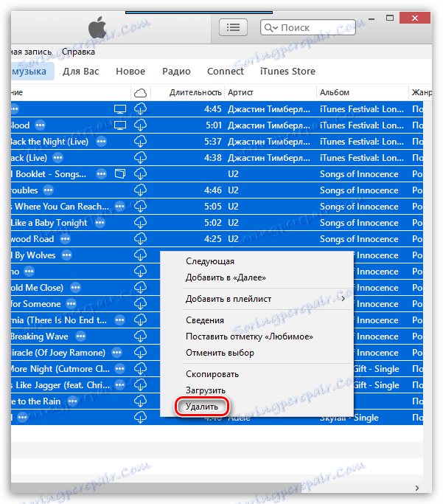Image resolution: width=443 pixels, height=504 pixels.
Task: Click the search field Поиск
Action: (308, 27)
